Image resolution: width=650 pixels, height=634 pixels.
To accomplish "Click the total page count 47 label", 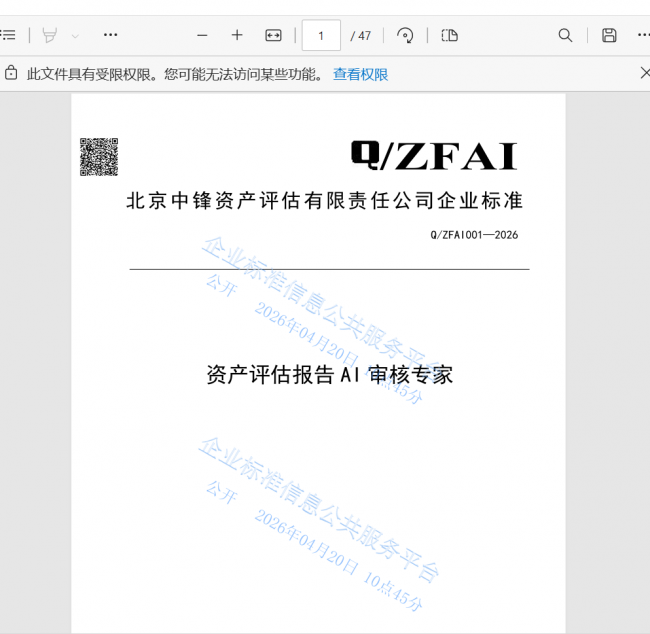I will coord(361,35).
